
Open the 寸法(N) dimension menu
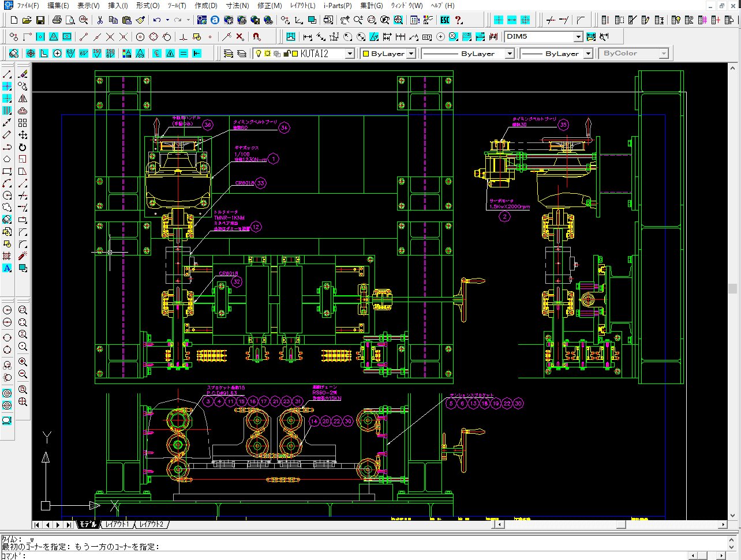coord(237,5)
